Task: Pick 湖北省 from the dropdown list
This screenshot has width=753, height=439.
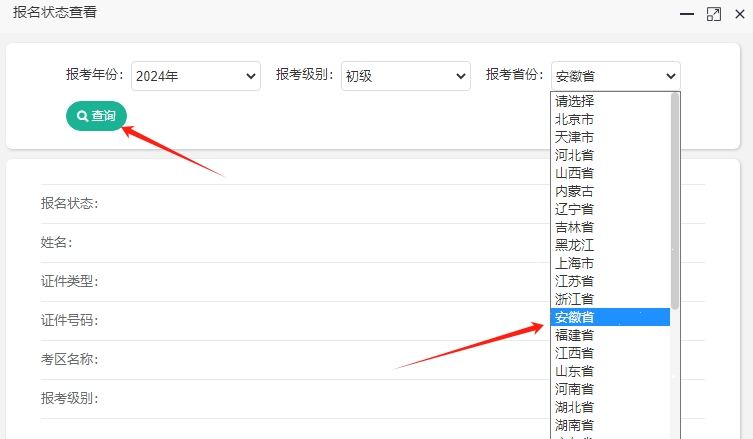Action: click(575, 407)
